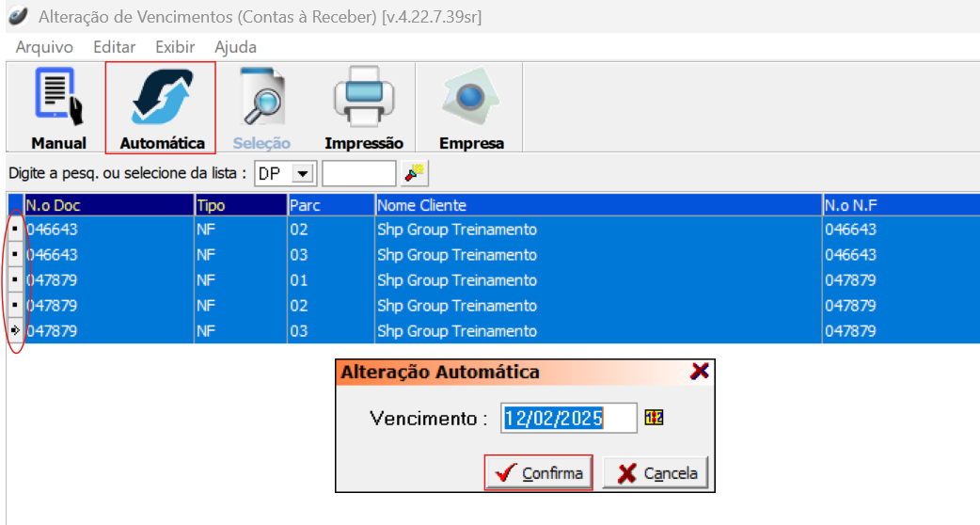Open the DP search type dropdown

(x=302, y=174)
